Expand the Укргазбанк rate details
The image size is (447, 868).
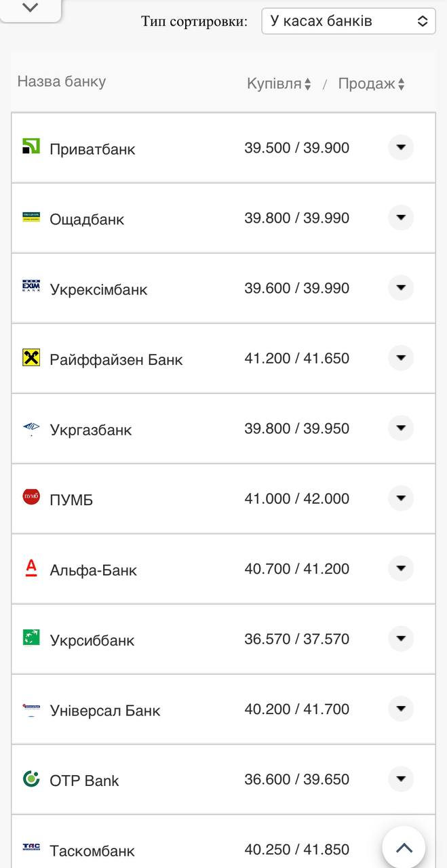(401, 428)
